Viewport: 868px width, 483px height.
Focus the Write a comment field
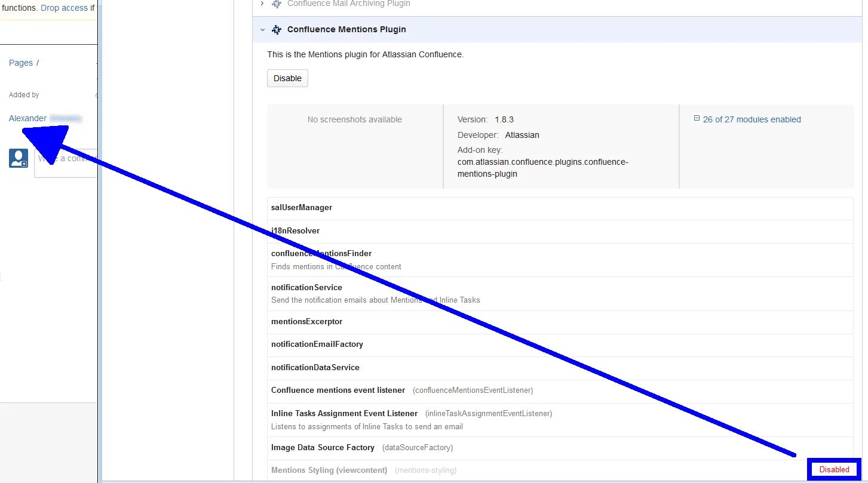pyautogui.click(x=66, y=163)
